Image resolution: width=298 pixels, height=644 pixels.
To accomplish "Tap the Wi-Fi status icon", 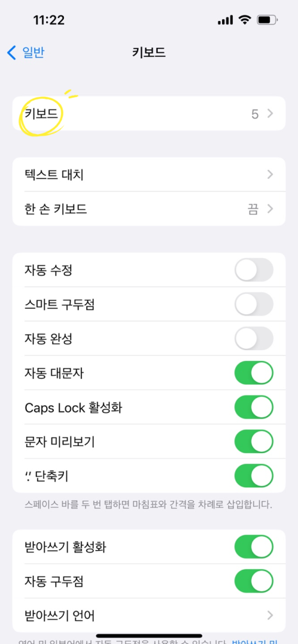I will (x=244, y=20).
